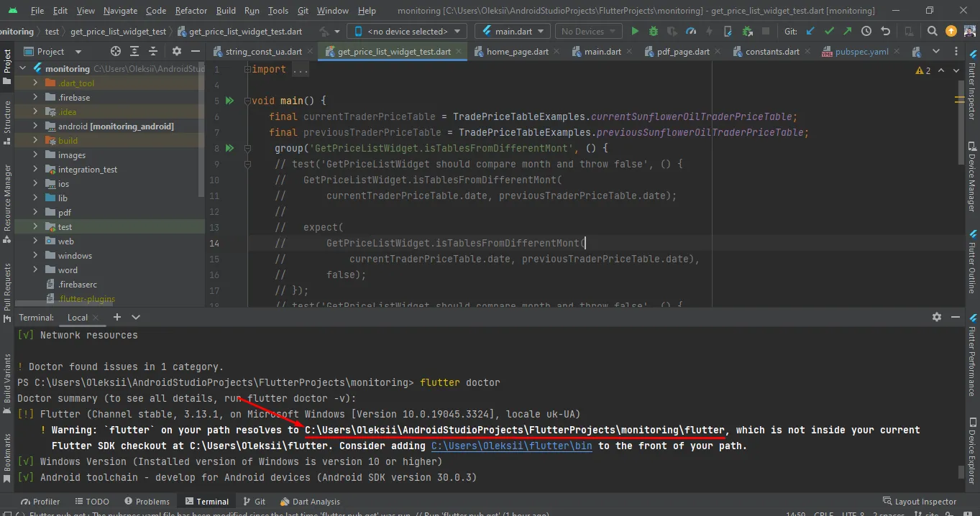Click the C:\Users\Oleksii\flutter\bin path link
The height and width of the screenshot is (516, 980).
tap(511, 446)
